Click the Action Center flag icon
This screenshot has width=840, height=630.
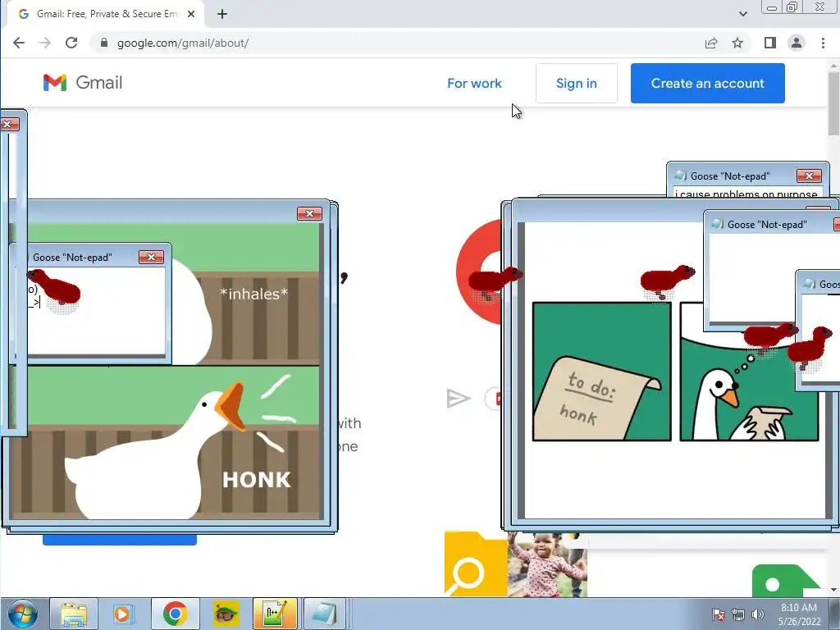[719, 614]
